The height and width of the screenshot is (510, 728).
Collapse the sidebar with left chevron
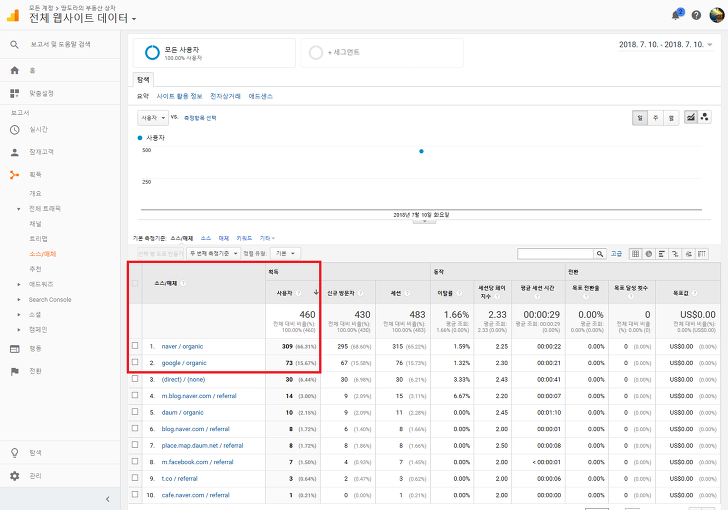pyautogui.click(x=108, y=499)
